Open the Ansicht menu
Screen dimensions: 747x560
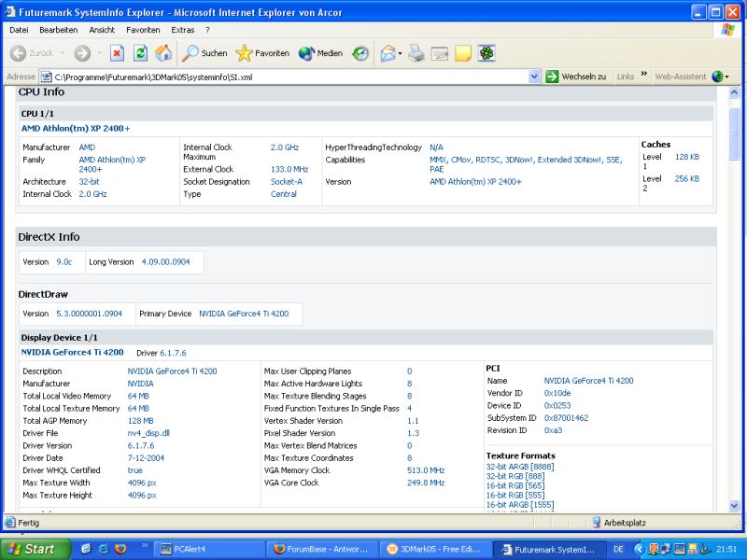click(x=102, y=30)
